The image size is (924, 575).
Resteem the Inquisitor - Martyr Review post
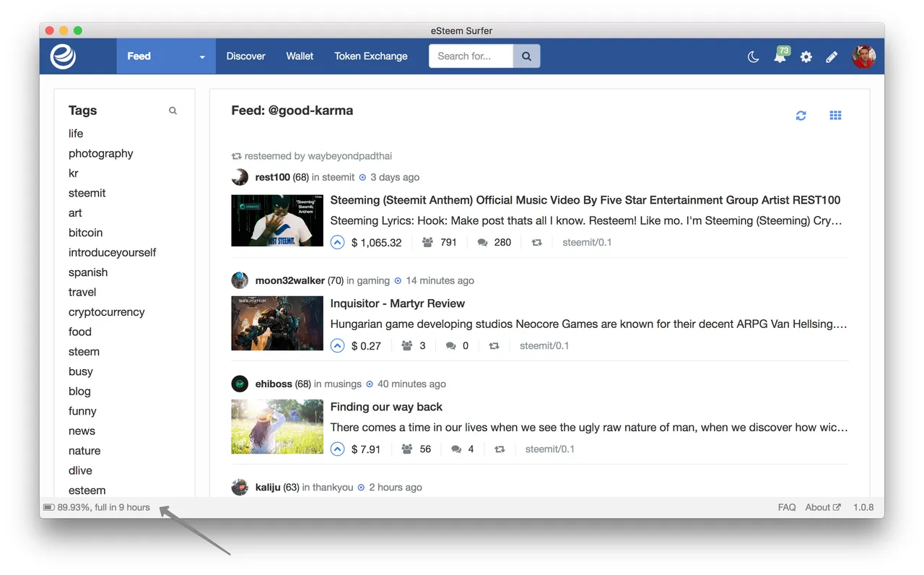(x=494, y=346)
